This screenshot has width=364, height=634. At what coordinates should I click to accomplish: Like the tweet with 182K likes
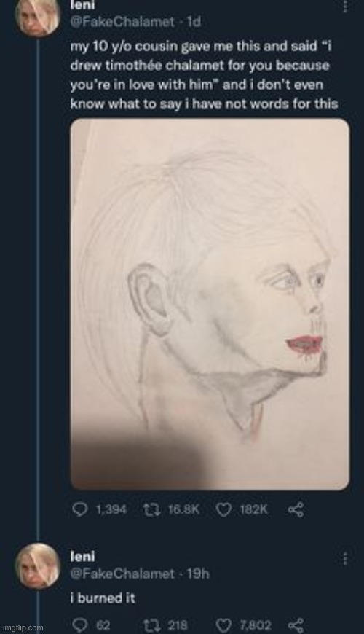223,509
